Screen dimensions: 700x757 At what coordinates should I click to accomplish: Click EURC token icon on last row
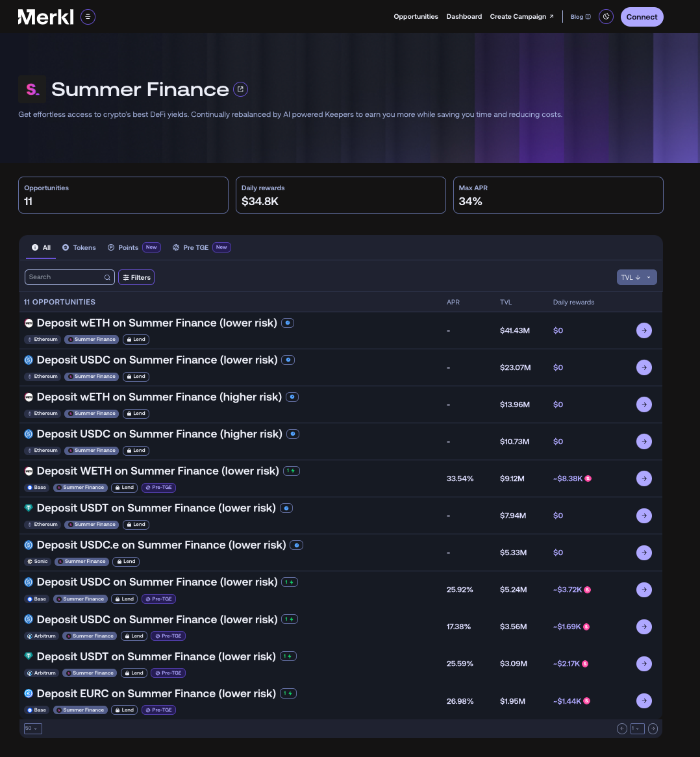(29, 693)
